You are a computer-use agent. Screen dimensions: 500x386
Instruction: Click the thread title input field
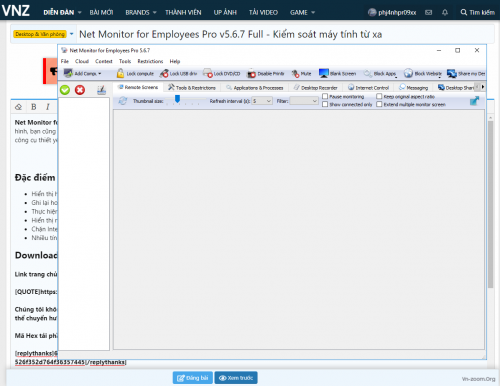285,34
